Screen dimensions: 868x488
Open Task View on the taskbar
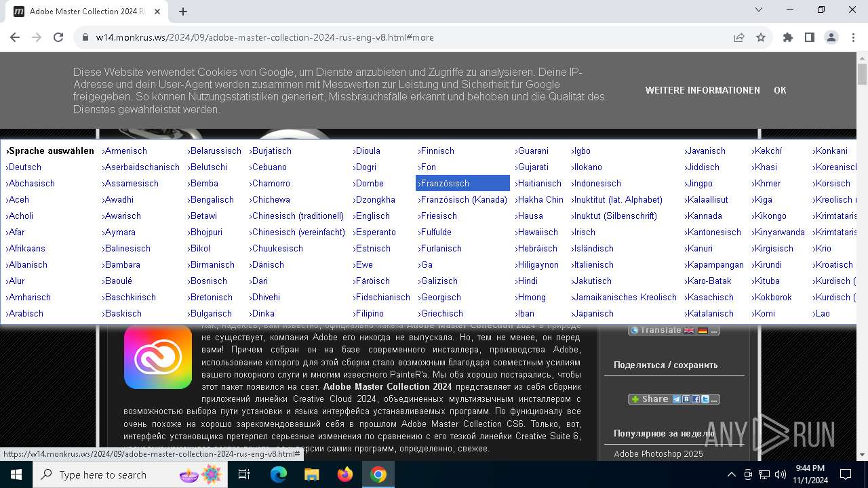pos(244,474)
